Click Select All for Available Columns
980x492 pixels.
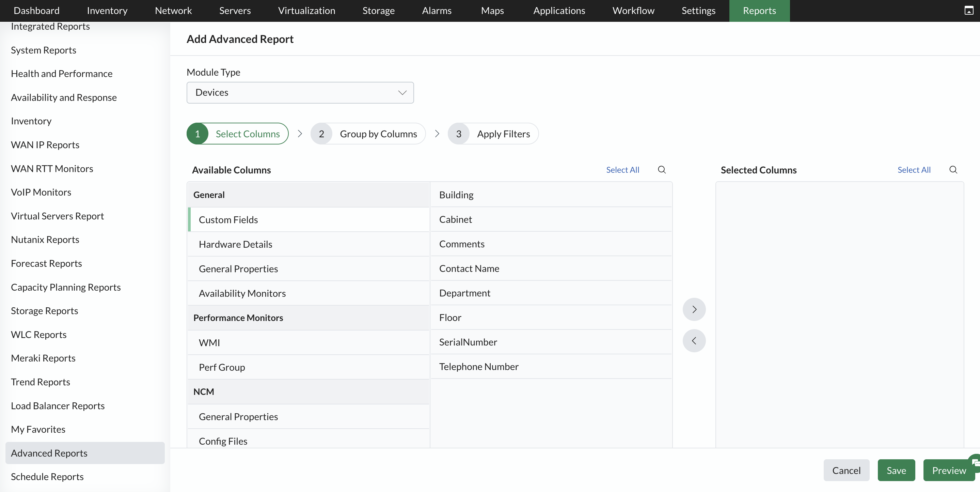tap(622, 170)
